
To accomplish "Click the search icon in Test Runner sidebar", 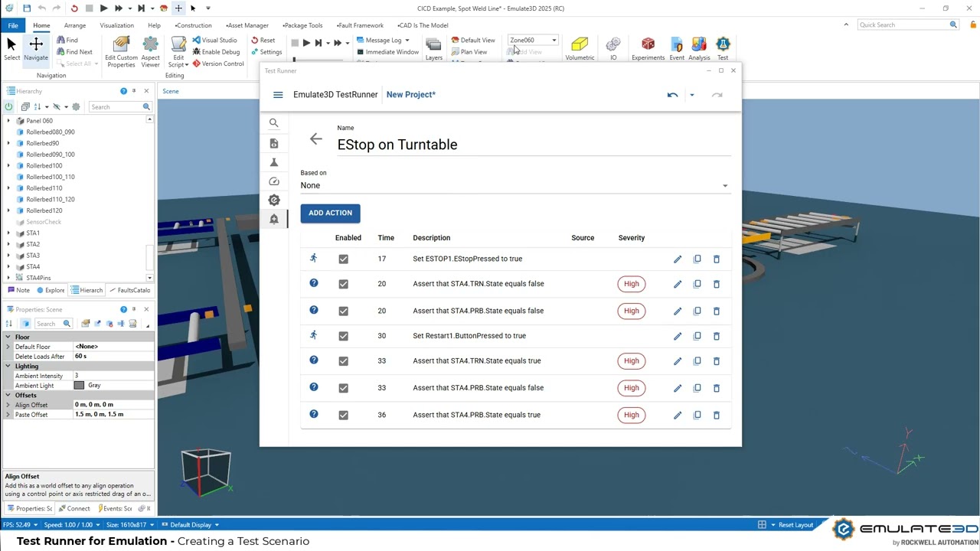I will coord(274,122).
